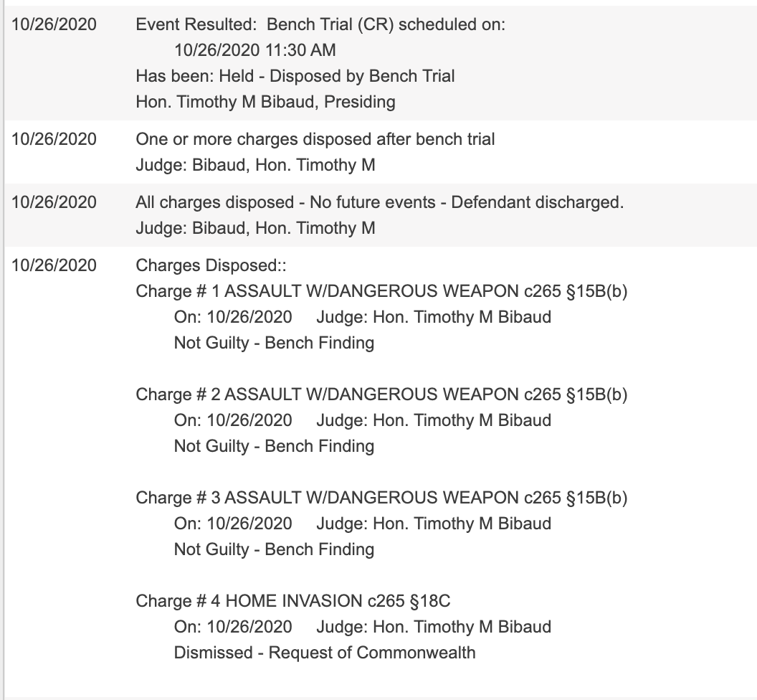Image resolution: width=757 pixels, height=700 pixels.
Task: Click the date beside 'One or more charges disposed'
Action: [53, 139]
